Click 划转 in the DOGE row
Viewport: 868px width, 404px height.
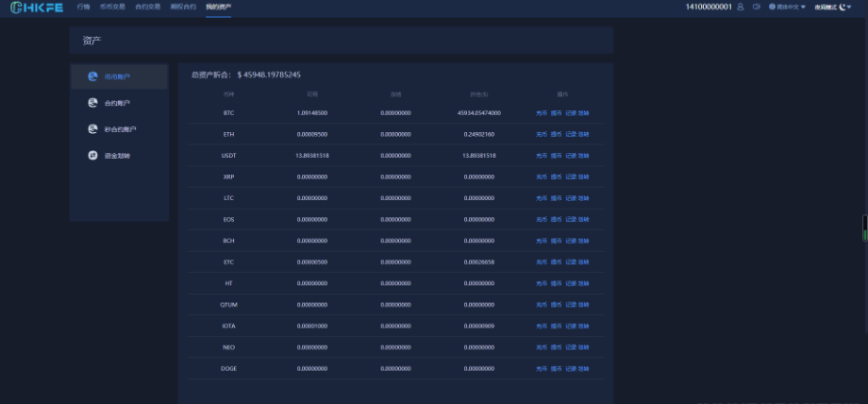point(583,368)
